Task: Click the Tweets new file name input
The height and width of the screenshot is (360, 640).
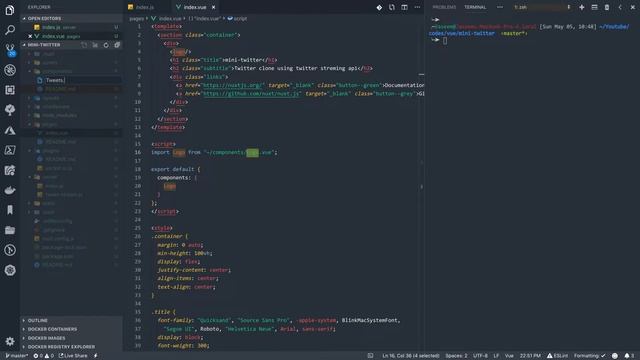Action: click(x=82, y=80)
